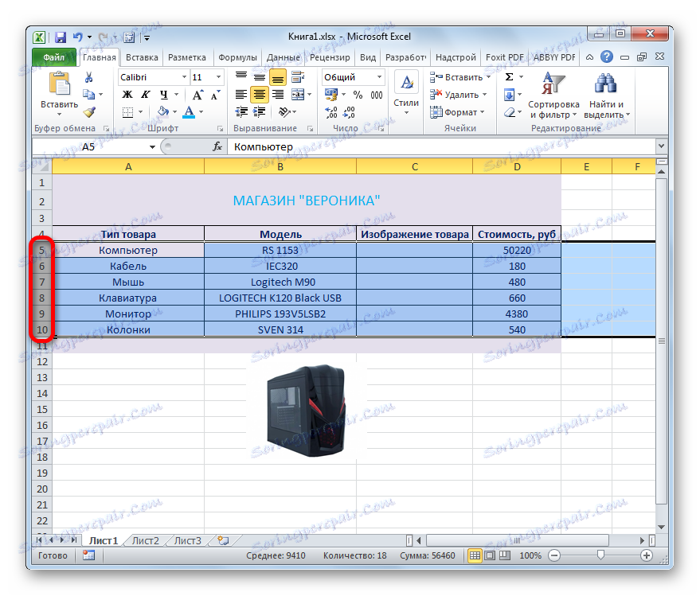
Task: Expand the formula bar
Action: [x=661, y=146]
